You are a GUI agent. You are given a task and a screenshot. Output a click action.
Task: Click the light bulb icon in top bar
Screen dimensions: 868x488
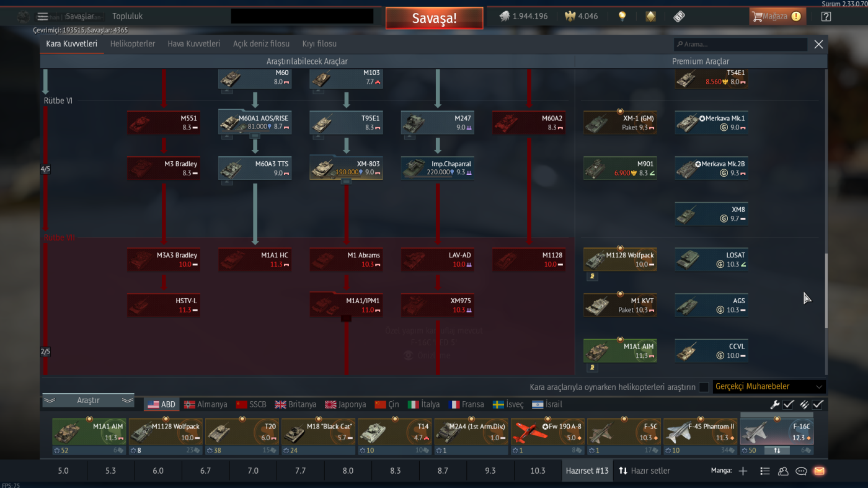[x=622, y=17]
